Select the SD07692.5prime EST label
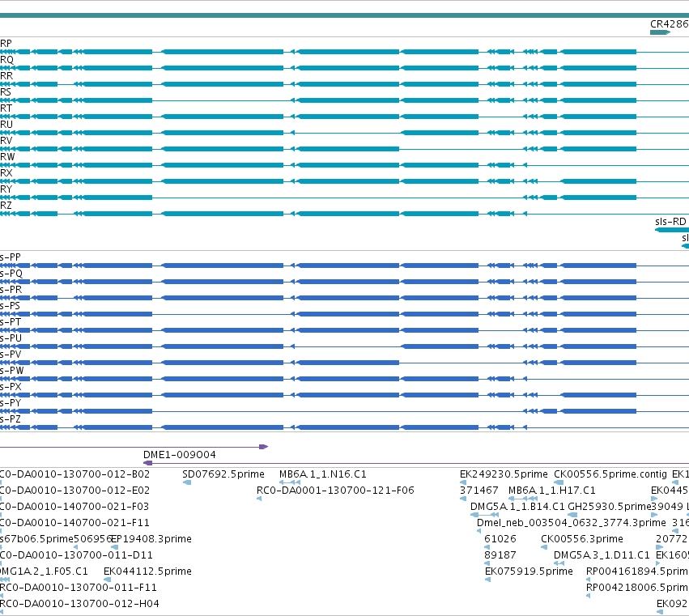689x616 pixels. 223,474
